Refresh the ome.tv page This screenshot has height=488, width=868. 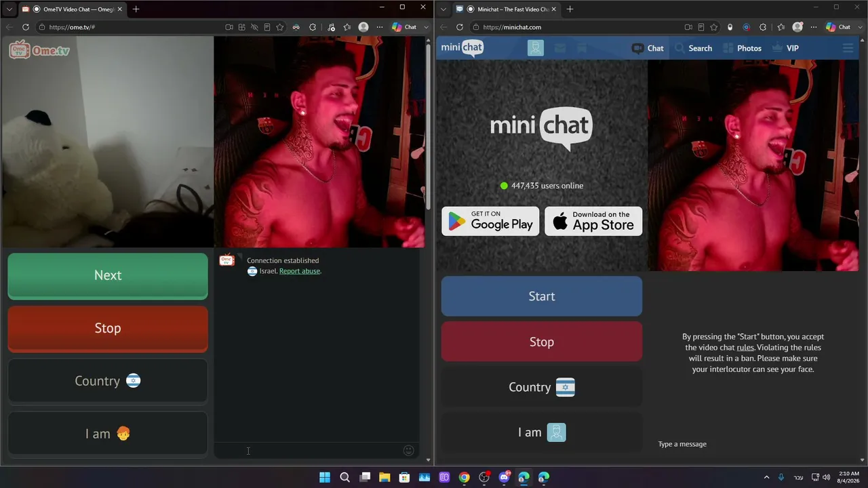pyautogui.click(x=26, y=27)
